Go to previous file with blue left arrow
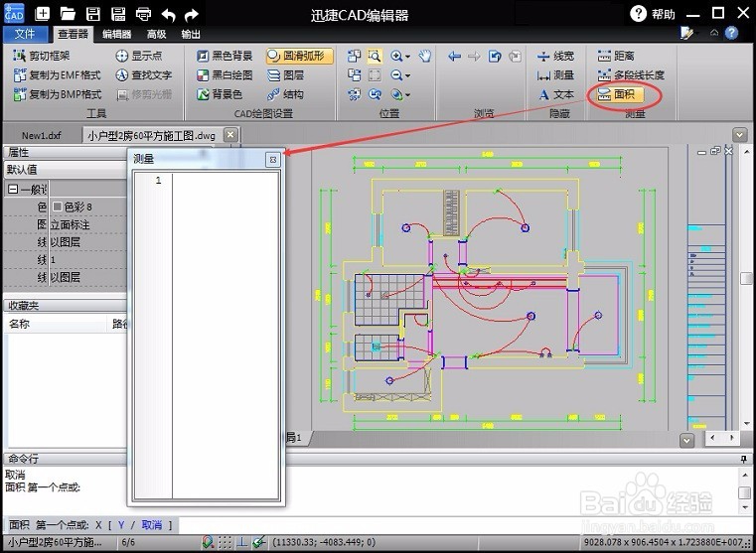756x553 pixels. [454, 57]
